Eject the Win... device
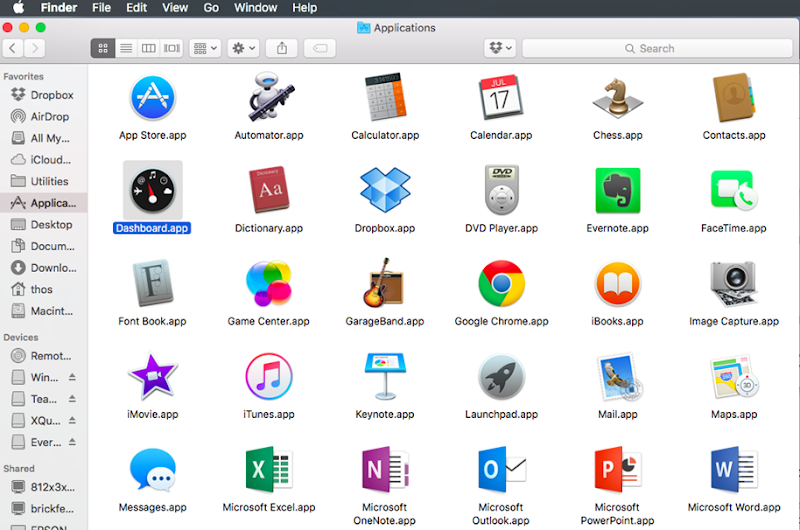 coord(72,377)
